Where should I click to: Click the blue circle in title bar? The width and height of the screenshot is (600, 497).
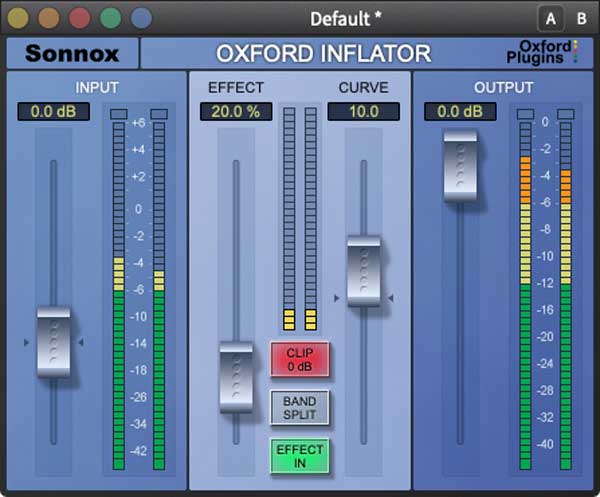(141, 18)
